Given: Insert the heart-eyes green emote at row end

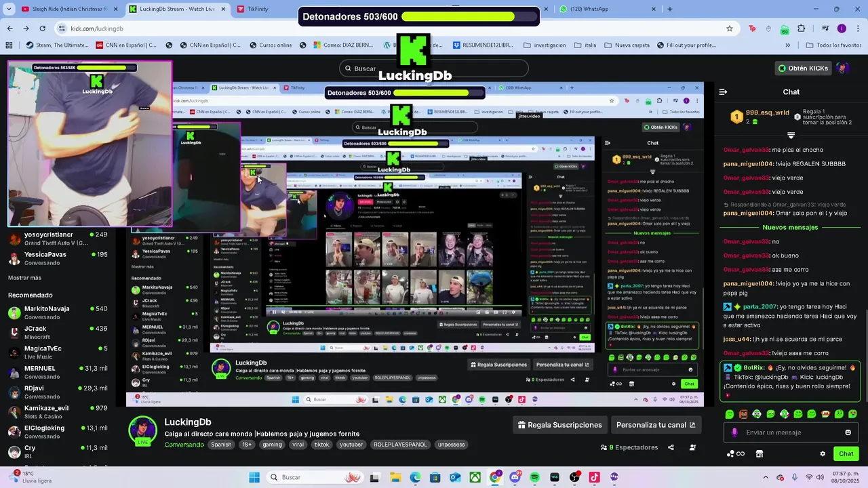Looking at the screenshot, I should coord(852,413).
